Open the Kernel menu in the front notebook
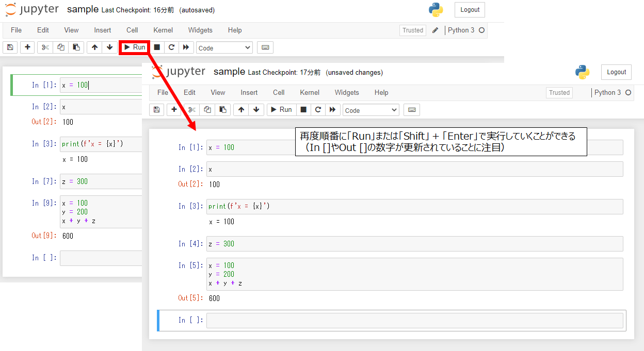Viewport: 644px width, 351px height. pyautogui.click(x=310, y=93)
